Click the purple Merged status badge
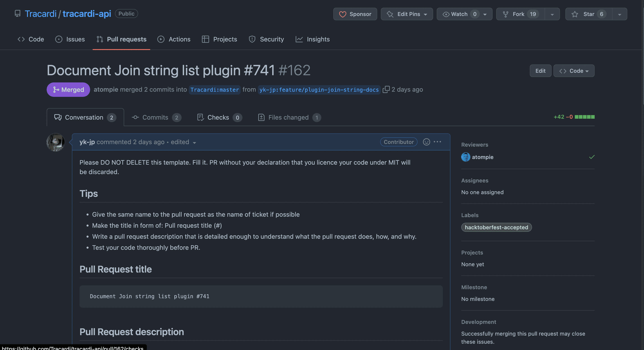The image size is (644, 350). [x=68, y=89]
